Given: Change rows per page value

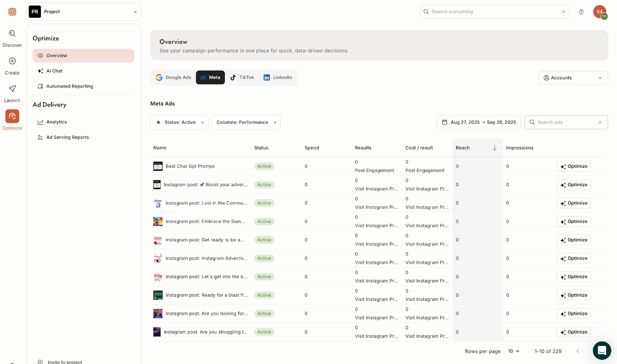Looking at the screenshot, I should click(x=514, y=351).
